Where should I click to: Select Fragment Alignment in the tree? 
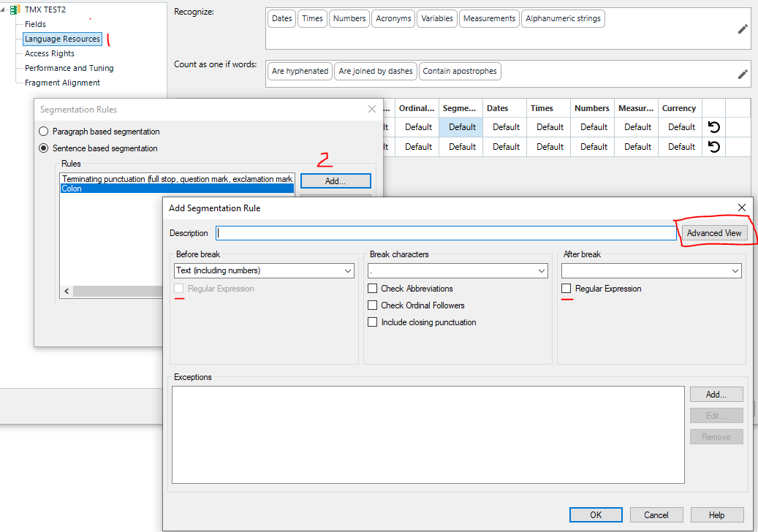click(x=62, y=83)
